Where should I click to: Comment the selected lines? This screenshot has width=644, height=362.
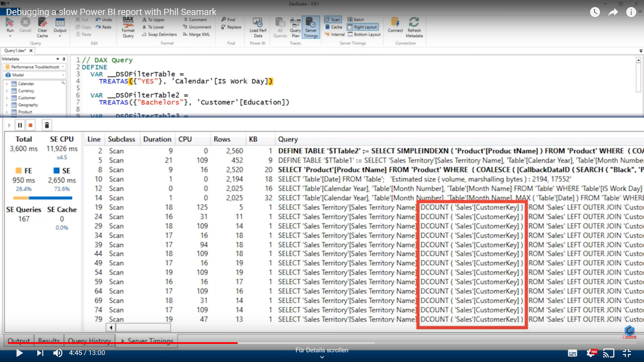195,20
